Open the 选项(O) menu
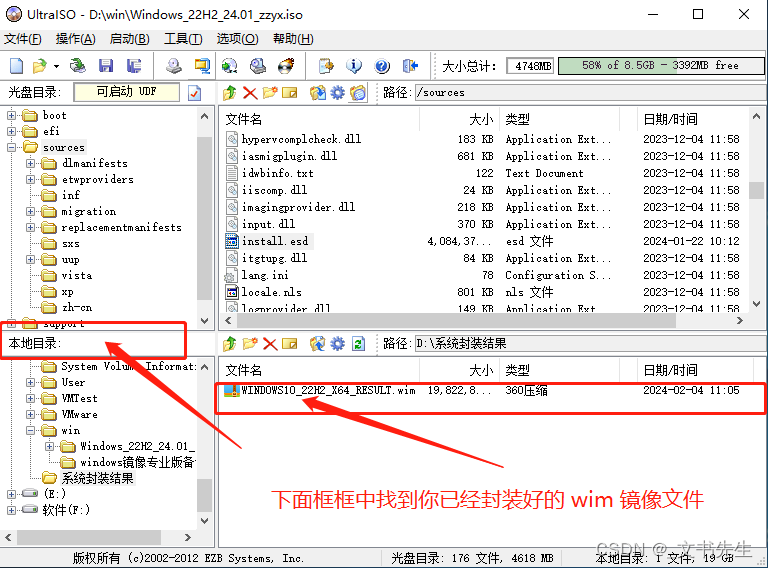 [x=237, y=39]
